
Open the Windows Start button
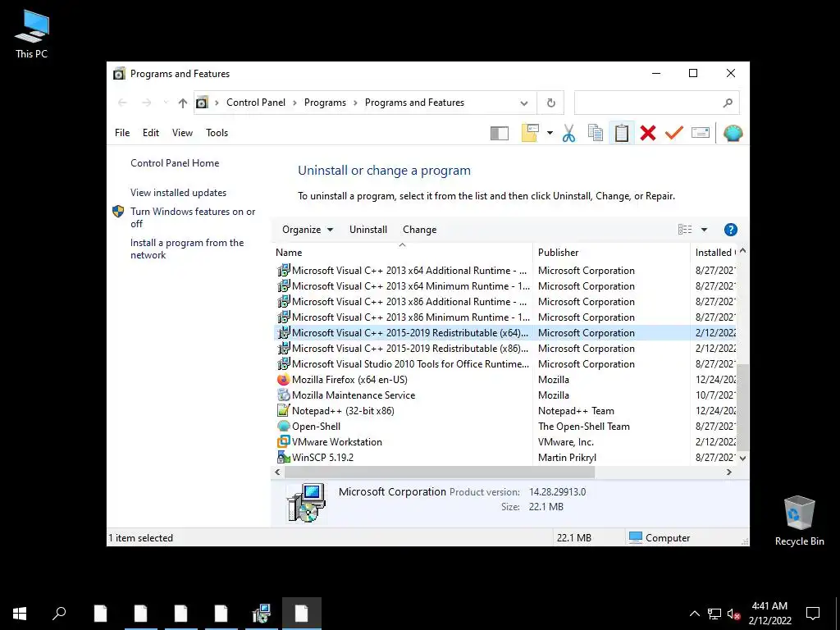tap(20, 614)
